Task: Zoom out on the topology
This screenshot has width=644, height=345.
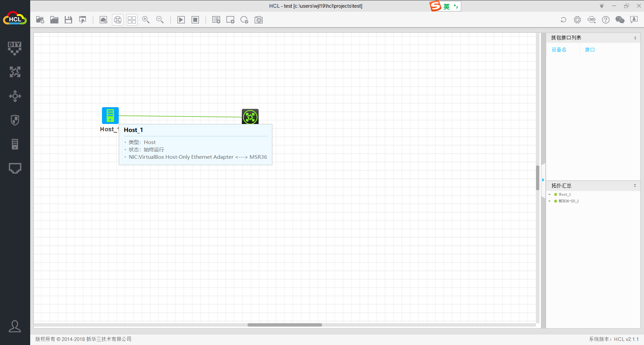Action: point(160,20)
